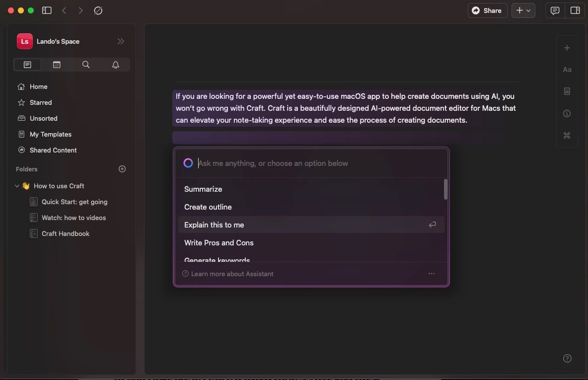
Task: Collapse the sidebar with the double-arrow
Action: [121, 41]
